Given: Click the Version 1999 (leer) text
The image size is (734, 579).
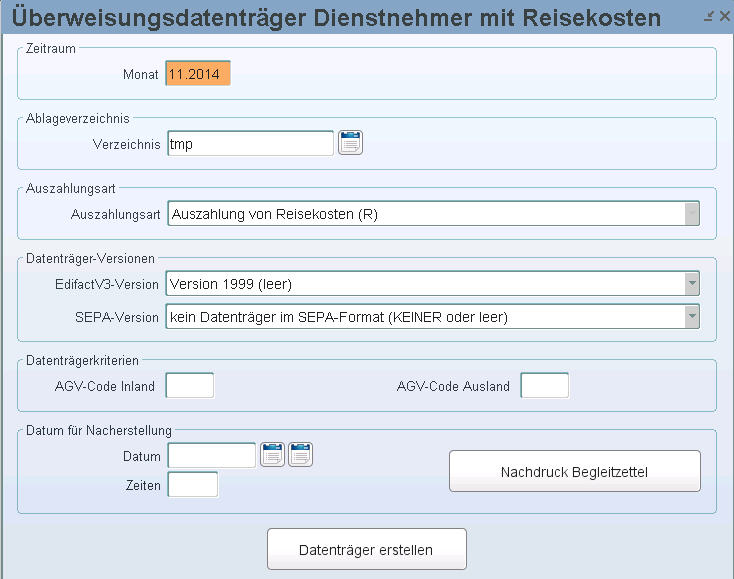Looking at the screenshot, I should 231,284.
